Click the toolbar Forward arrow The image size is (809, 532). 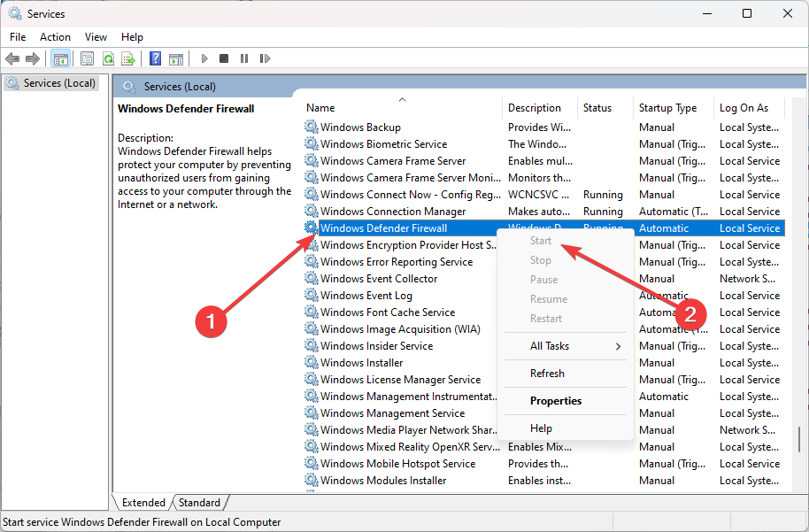33,58
